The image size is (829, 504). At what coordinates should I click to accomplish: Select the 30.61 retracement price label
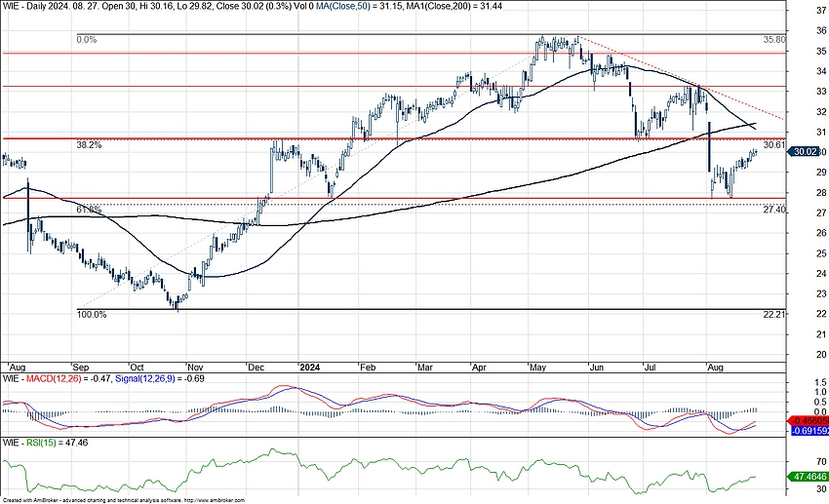pyautogui.click(x=773, y=145)
